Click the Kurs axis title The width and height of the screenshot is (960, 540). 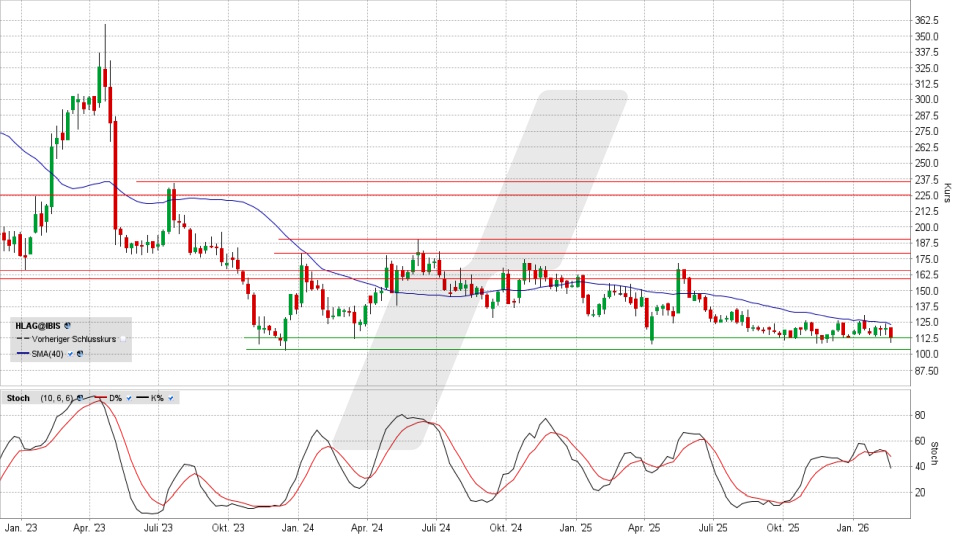coord(948,193)
